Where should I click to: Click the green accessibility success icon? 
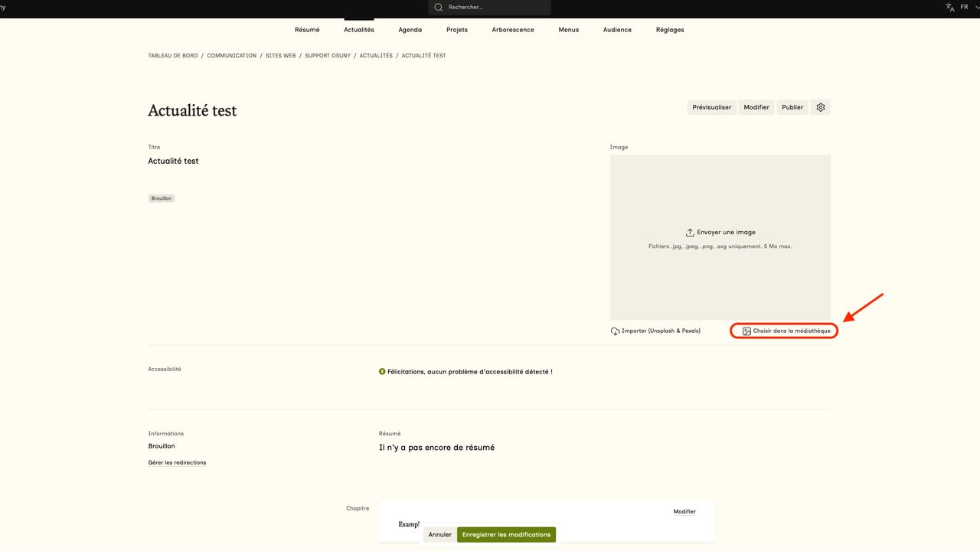click(382, 372)
